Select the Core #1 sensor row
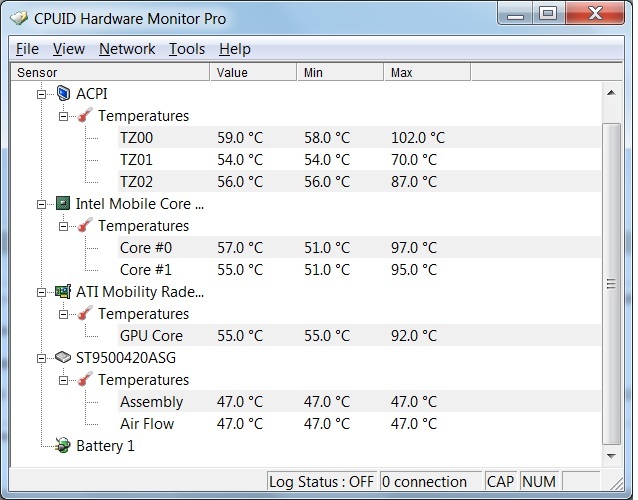 coord(359,269)
